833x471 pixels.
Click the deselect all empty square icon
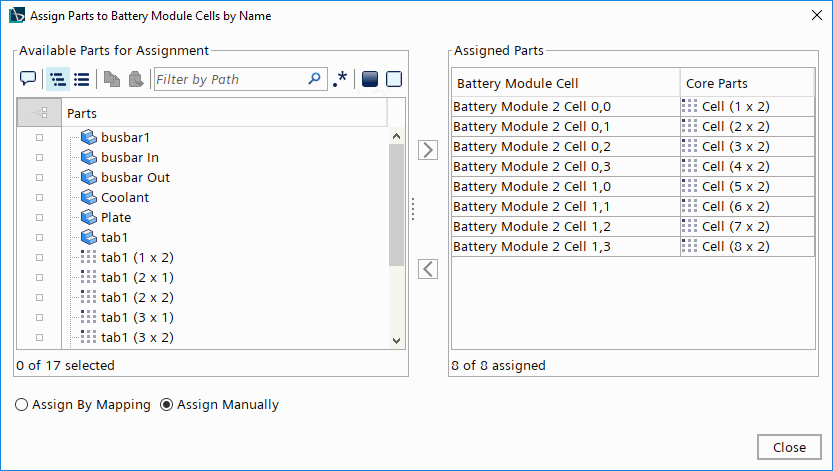click(x=394, y=79)
